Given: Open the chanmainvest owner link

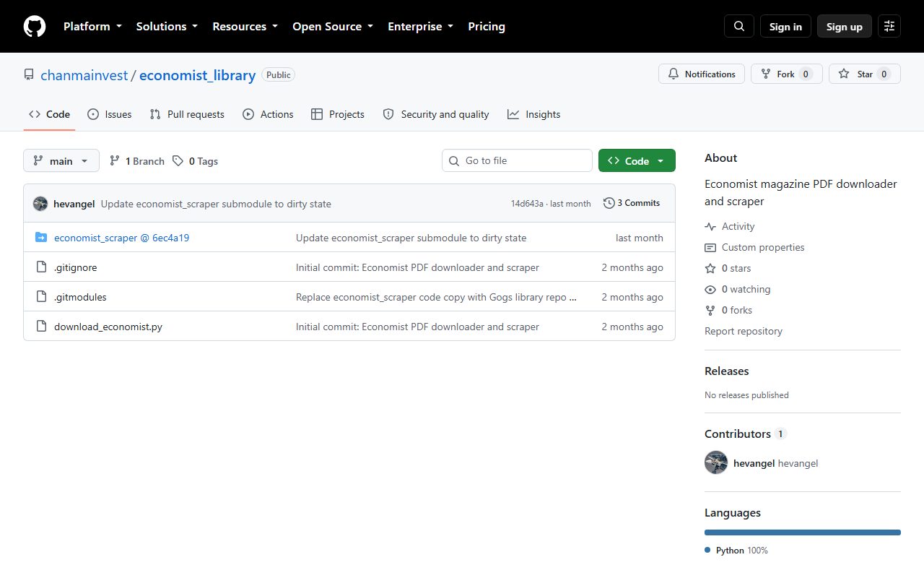Looking at the screenshot, I should (x=84, y=75).
